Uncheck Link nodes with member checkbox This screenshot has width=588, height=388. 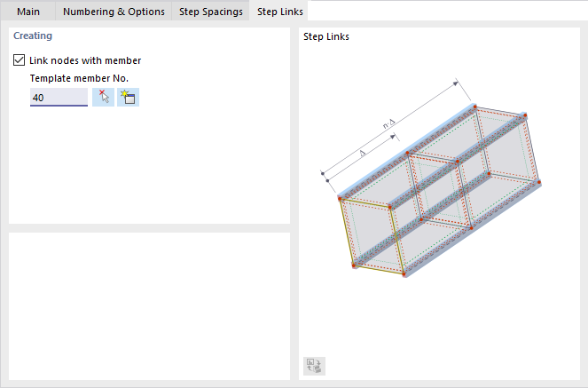coord(20,60)
